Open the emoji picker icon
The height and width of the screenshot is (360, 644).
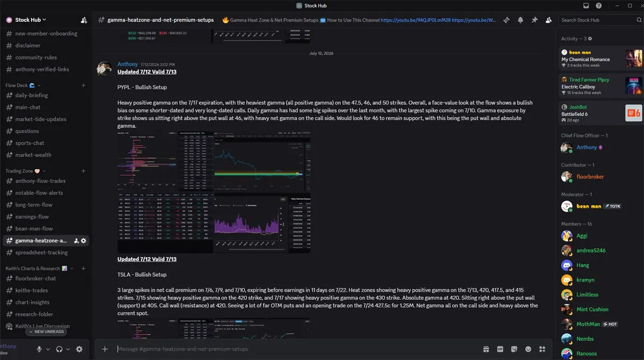tap(529, 349)
